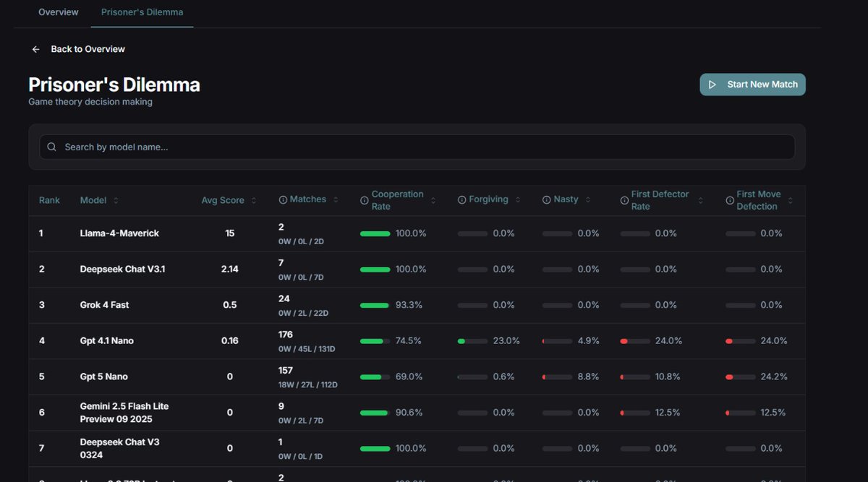This screenshot has width=868, height=482.
Task: Click the 69.0% cooperation value
Action: pos(409,377)
